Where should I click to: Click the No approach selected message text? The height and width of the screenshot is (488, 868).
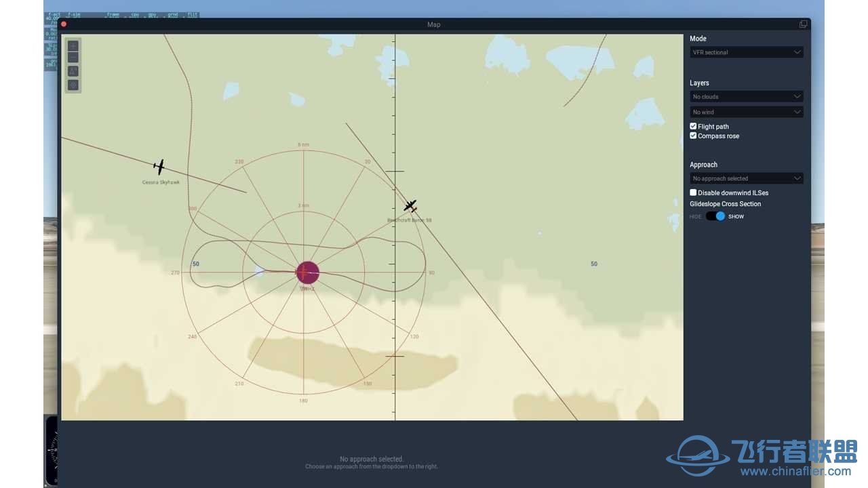(372, 459)
